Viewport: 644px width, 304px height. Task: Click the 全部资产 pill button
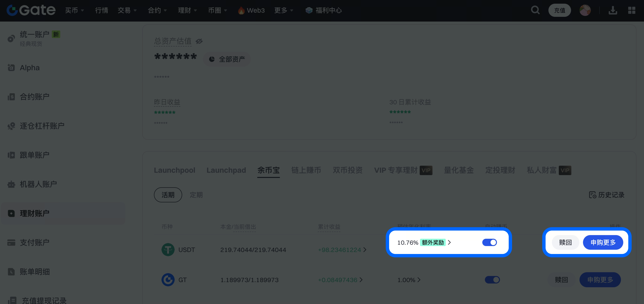pyautogui.click(x=226, y=59)
